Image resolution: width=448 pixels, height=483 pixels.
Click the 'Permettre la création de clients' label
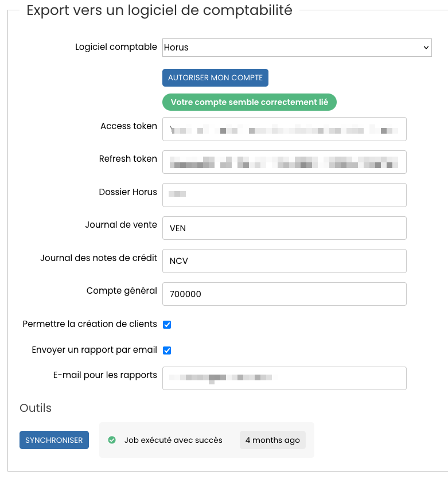89,324
